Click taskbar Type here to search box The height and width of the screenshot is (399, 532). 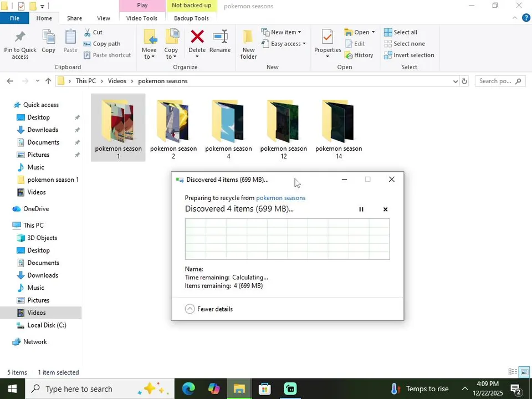[99, 389]
